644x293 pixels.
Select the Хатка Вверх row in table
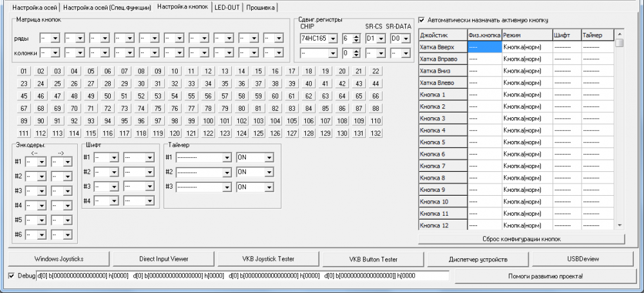coord(443,47)
